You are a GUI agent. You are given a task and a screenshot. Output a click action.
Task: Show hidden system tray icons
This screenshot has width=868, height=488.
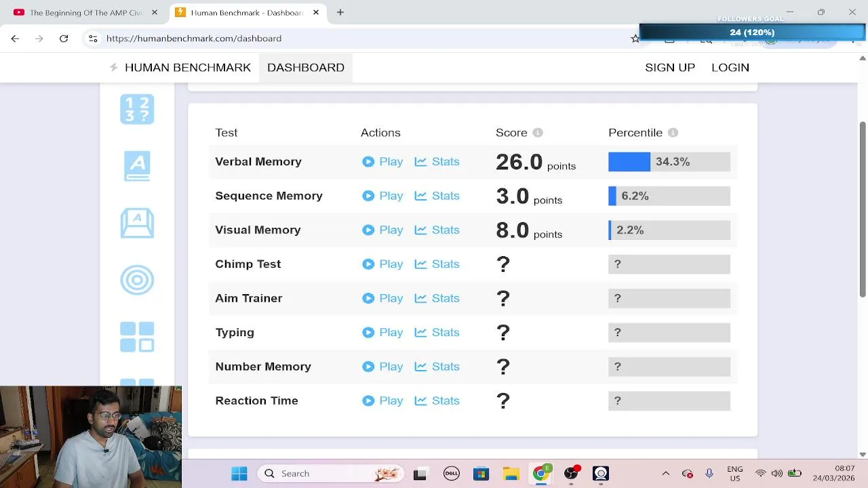pyautogui.click(x=666, y=474)
